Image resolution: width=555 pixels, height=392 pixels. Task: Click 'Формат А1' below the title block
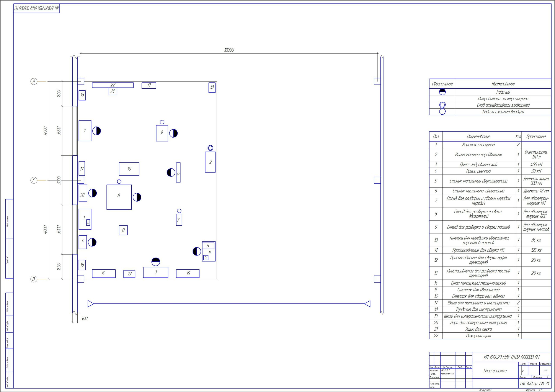pos(534,390)
